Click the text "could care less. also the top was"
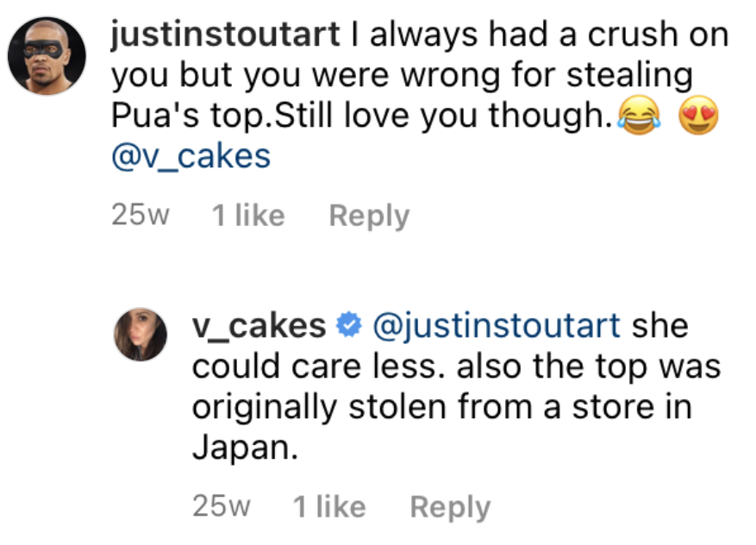Image resolution: width=756 pixels, height=545 pixels. pos(456,366)
